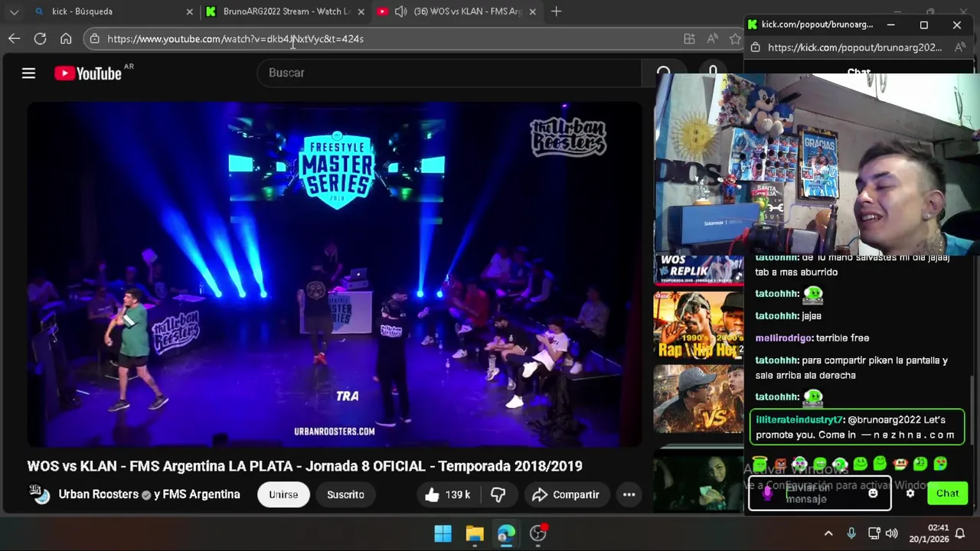Open Kick chat settings gear
This screenshot has height=551, width=980.
[910, 494]
